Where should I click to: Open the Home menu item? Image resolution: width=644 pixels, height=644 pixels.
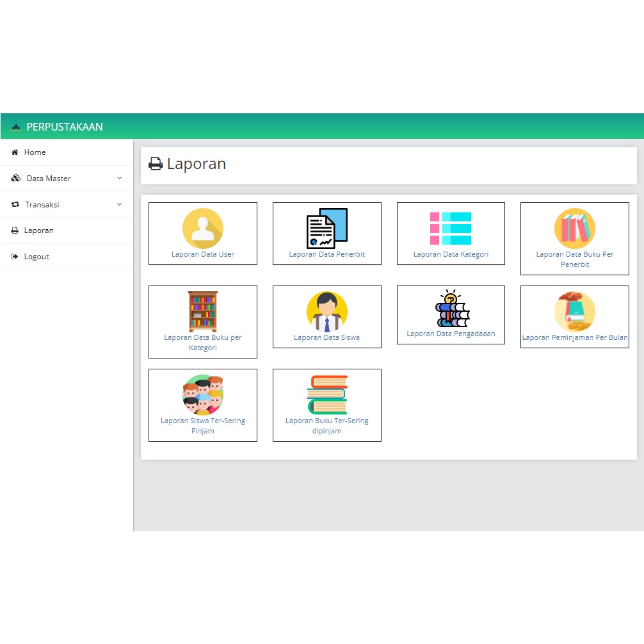tap(36, 152)
